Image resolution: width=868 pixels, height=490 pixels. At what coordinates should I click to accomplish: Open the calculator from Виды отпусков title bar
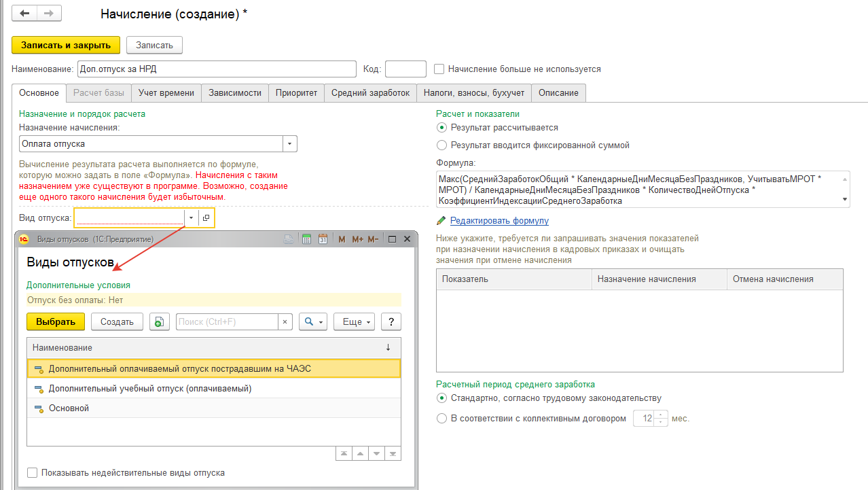click(306, 239)
